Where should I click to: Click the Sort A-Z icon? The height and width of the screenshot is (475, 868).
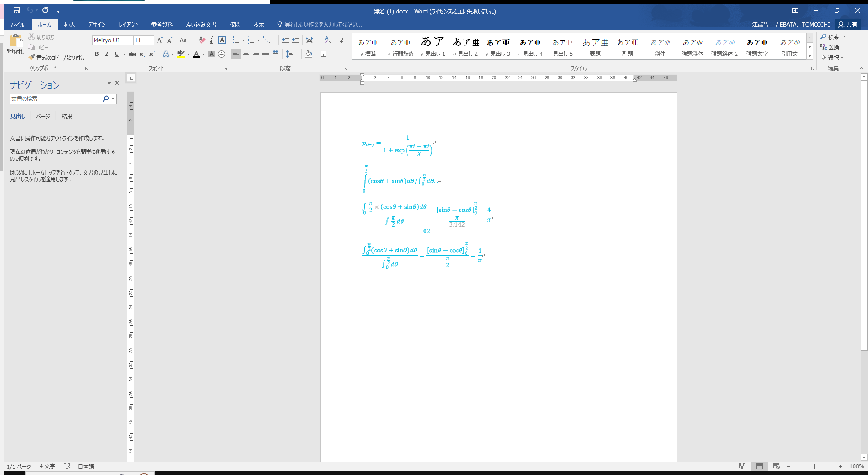point(328,40)
